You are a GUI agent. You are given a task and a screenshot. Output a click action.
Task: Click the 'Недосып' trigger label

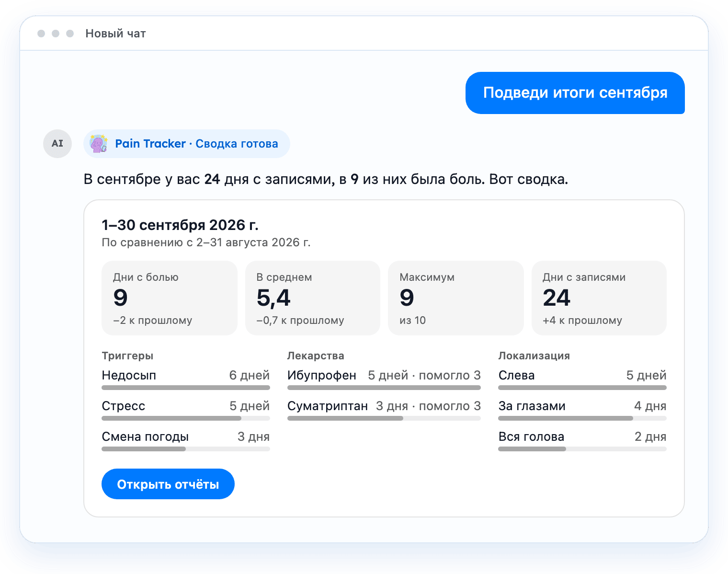pyautogui.click(x=129, y=375)
